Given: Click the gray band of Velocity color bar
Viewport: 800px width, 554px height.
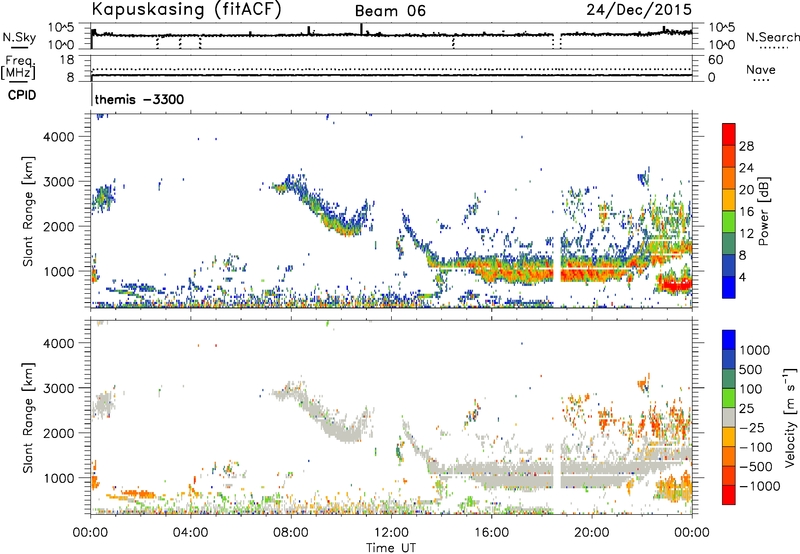Looking at the screenshot, I should (x=729, y=418).
